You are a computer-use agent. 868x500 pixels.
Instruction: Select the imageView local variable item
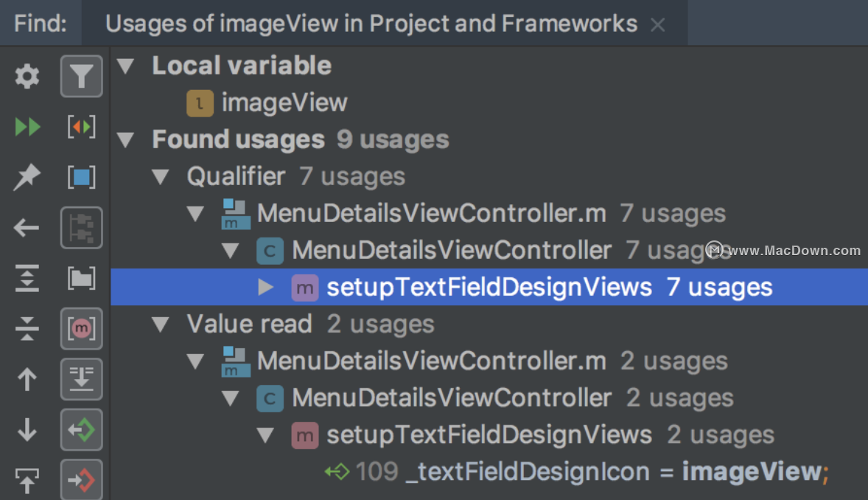[284, 103]
